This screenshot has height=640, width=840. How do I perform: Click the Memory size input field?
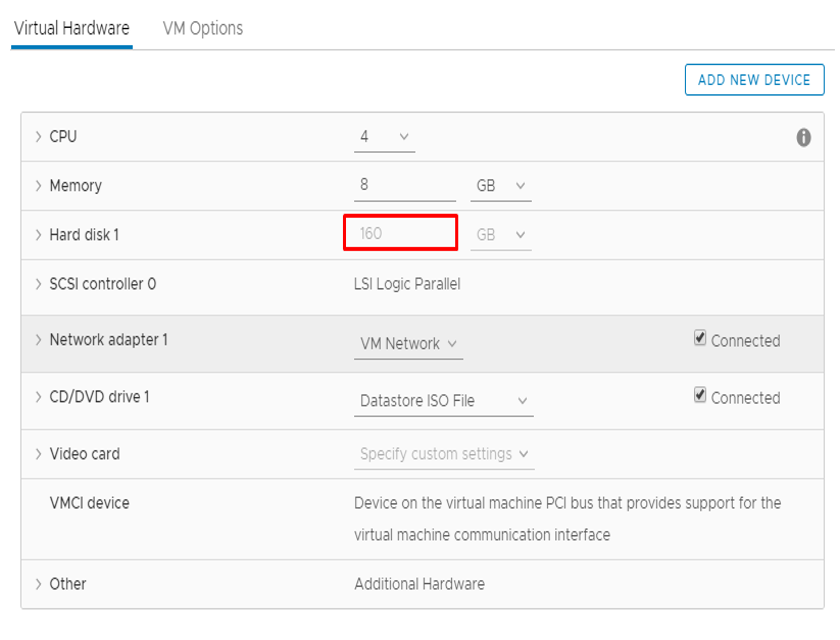(405, 186)
